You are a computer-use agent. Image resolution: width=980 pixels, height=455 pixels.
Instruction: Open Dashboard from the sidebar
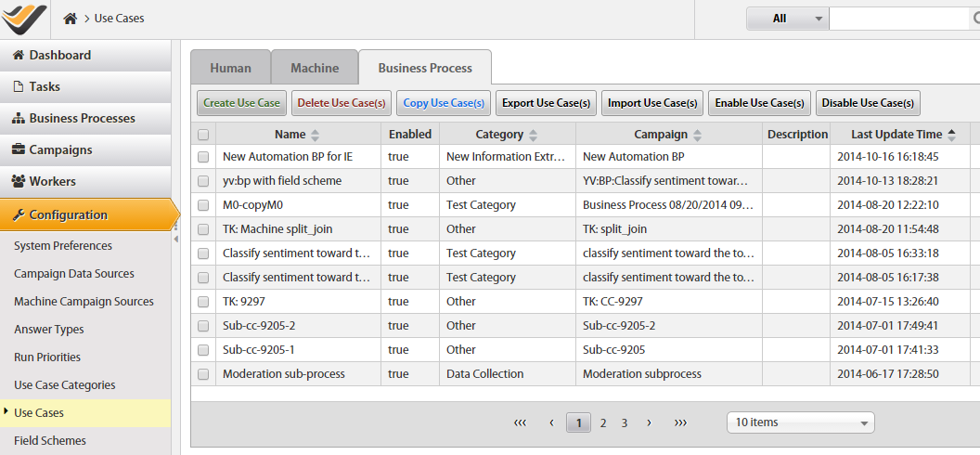coord(85,55)
